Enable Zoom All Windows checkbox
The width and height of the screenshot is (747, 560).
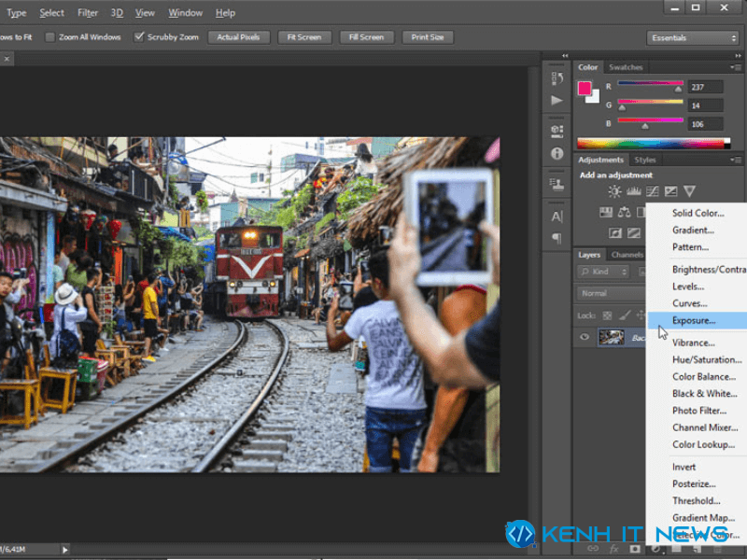(x=49, y=37)
